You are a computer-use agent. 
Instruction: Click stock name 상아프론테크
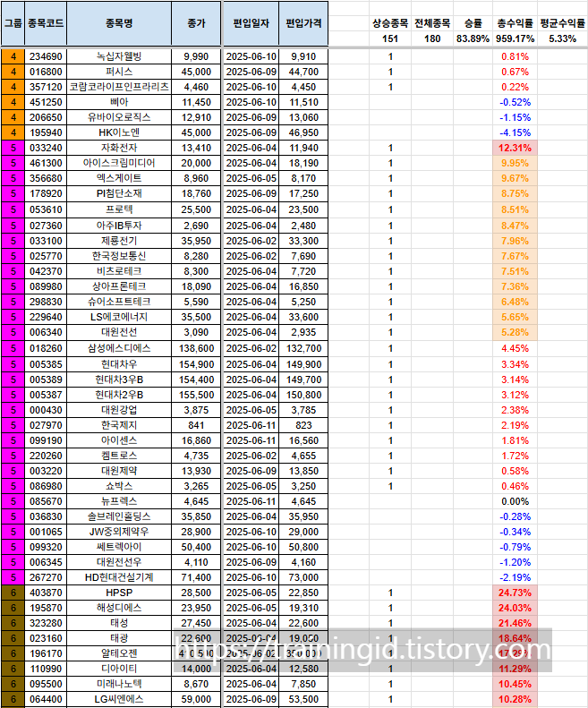119,286
